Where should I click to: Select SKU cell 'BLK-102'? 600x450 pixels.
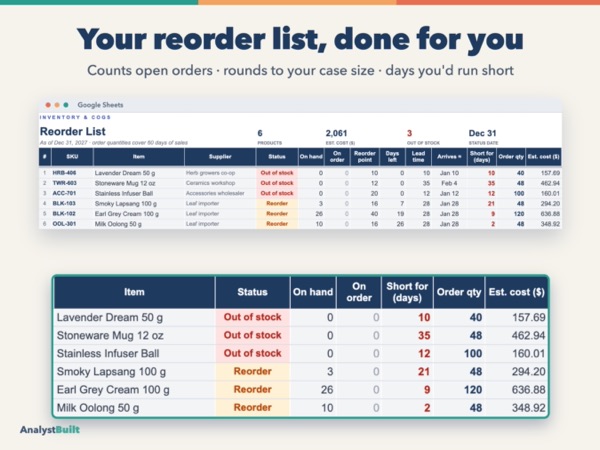coord(64,214)
